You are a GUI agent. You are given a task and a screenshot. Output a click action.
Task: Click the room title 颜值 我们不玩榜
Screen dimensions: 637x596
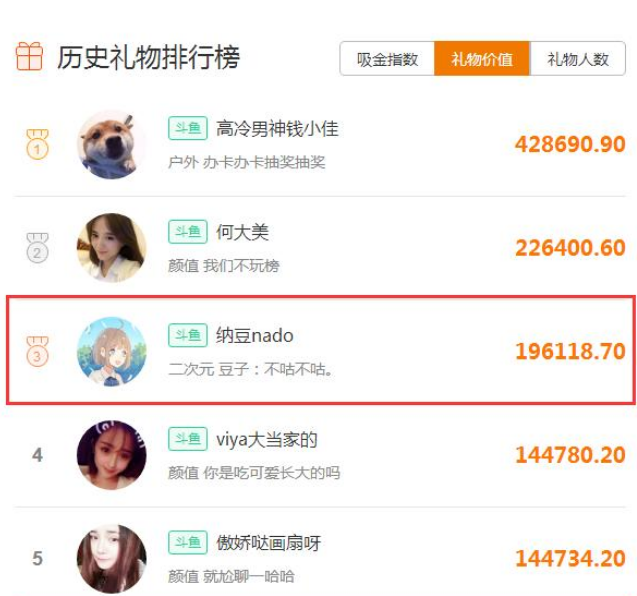(223, 266)
